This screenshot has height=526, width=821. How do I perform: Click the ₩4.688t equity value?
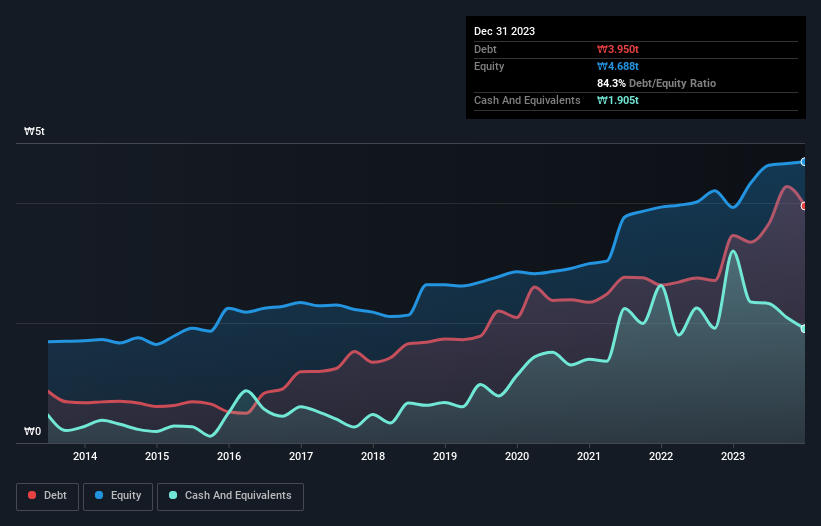(618, 66)
